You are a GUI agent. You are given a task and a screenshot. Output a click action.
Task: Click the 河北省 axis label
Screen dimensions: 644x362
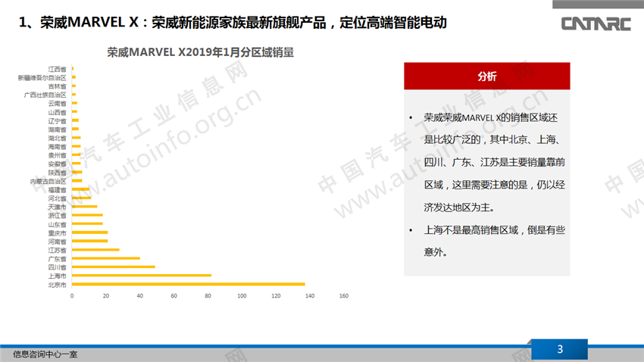point(57,198)
